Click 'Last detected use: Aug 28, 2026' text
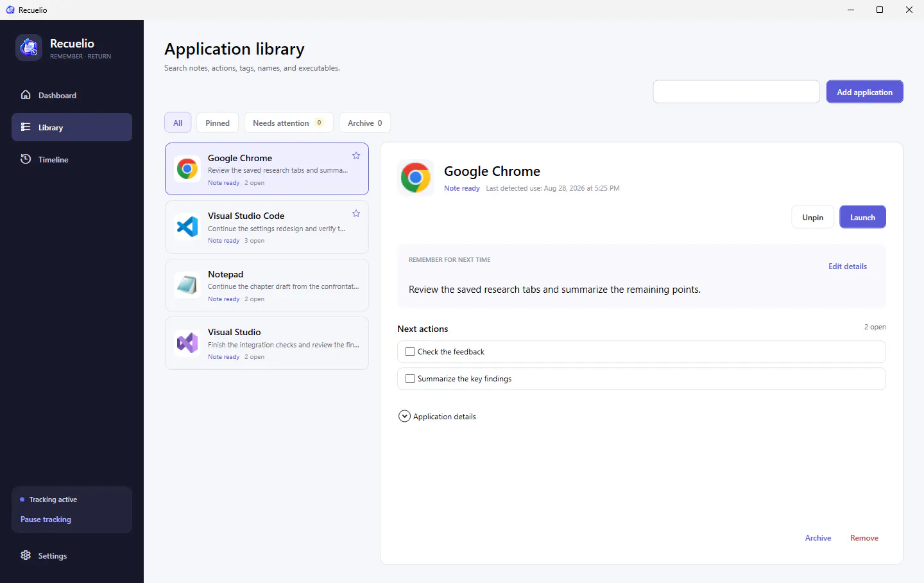Screen dimensions: 924x583 point(552,188)
